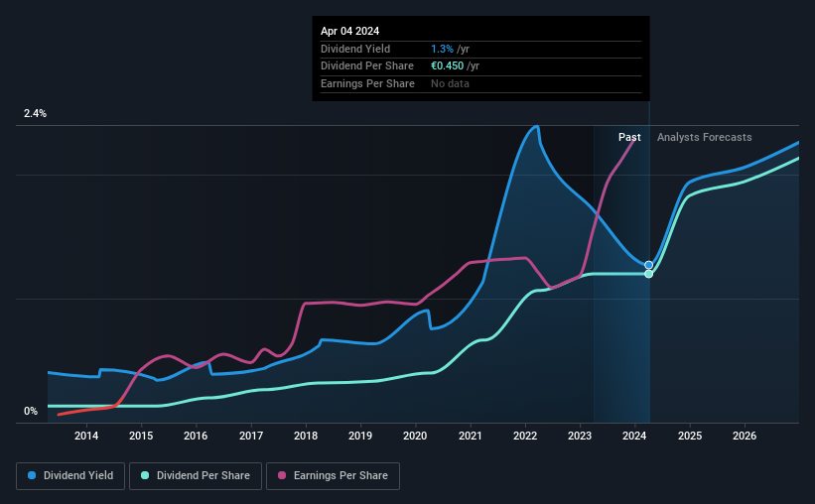815x504 pixels.
Task: Click the teal dividend per share data marker
Action: click(x=648, y=274)
